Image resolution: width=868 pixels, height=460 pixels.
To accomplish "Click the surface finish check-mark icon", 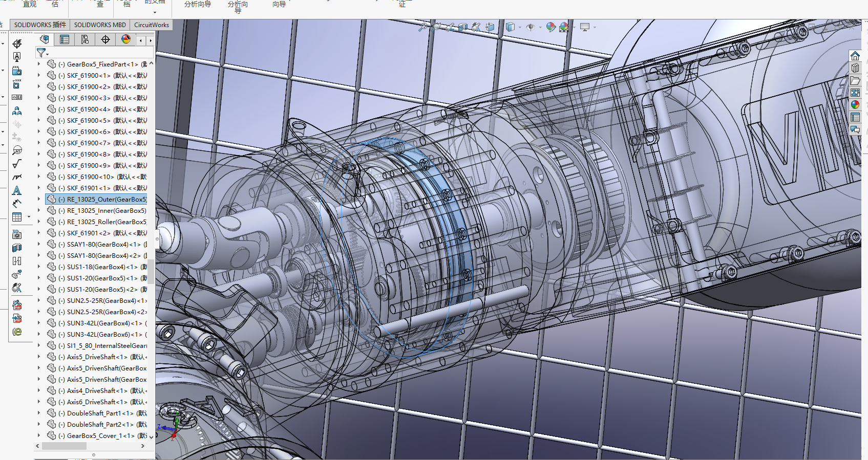I will pyautogui.click(x=17, y=164).
